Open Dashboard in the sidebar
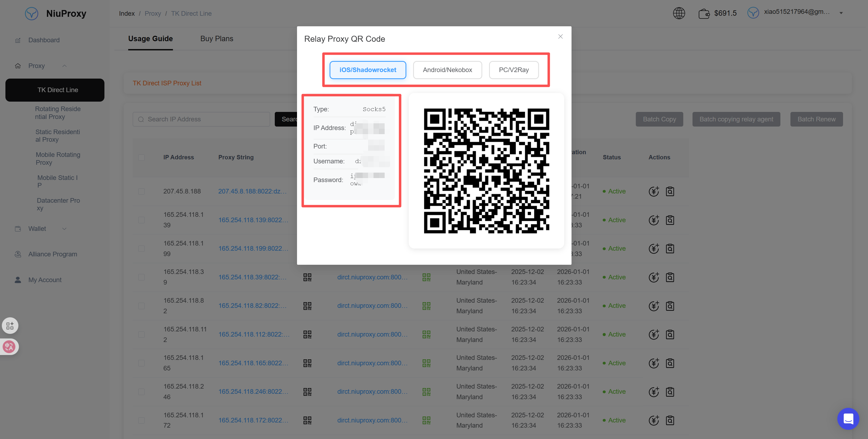Image resolution: width=868 pixels, height=439 pixels. (44, 40)
